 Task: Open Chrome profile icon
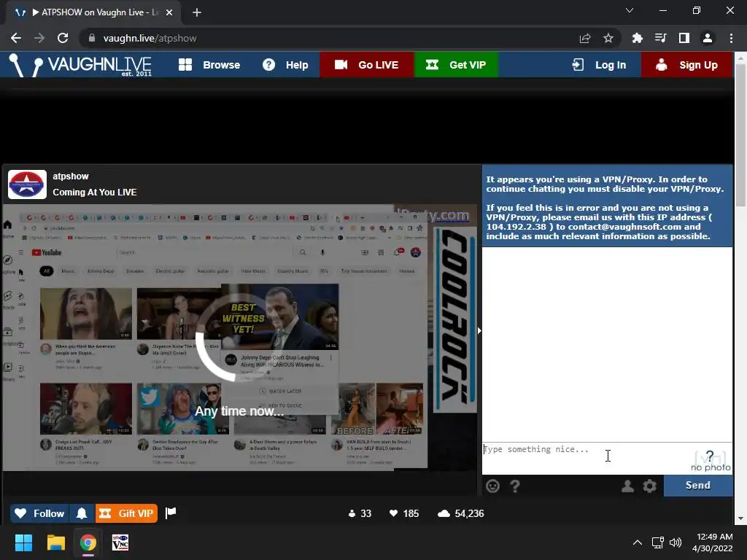(x=708, y=38)
